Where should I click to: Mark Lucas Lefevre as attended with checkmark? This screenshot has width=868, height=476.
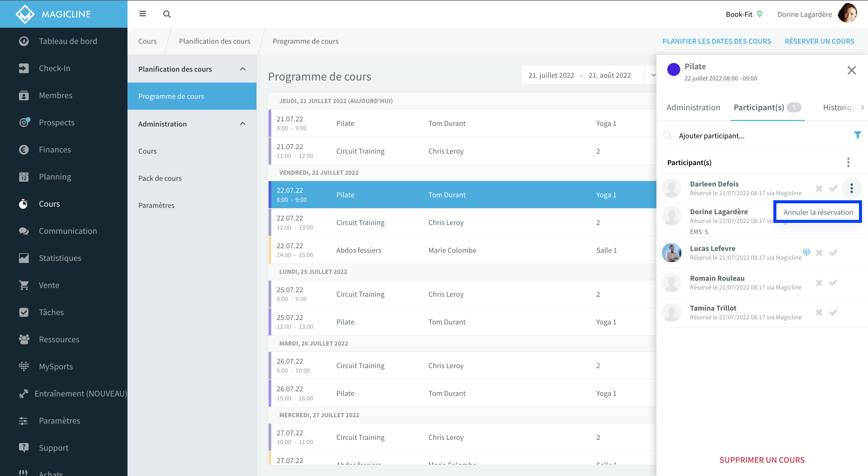point(833,252)
